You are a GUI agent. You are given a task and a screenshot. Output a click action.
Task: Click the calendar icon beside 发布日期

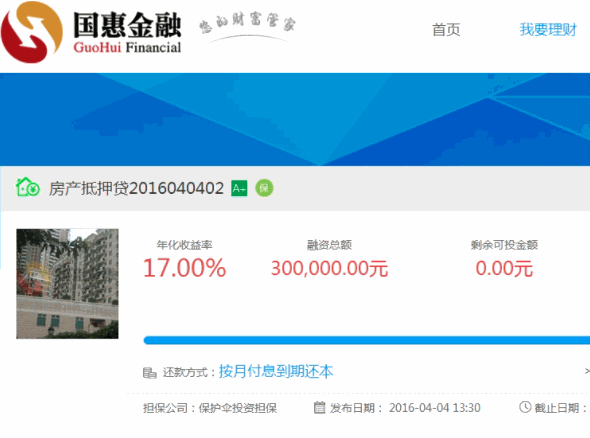pyautogui.click(x=319, y=408)
